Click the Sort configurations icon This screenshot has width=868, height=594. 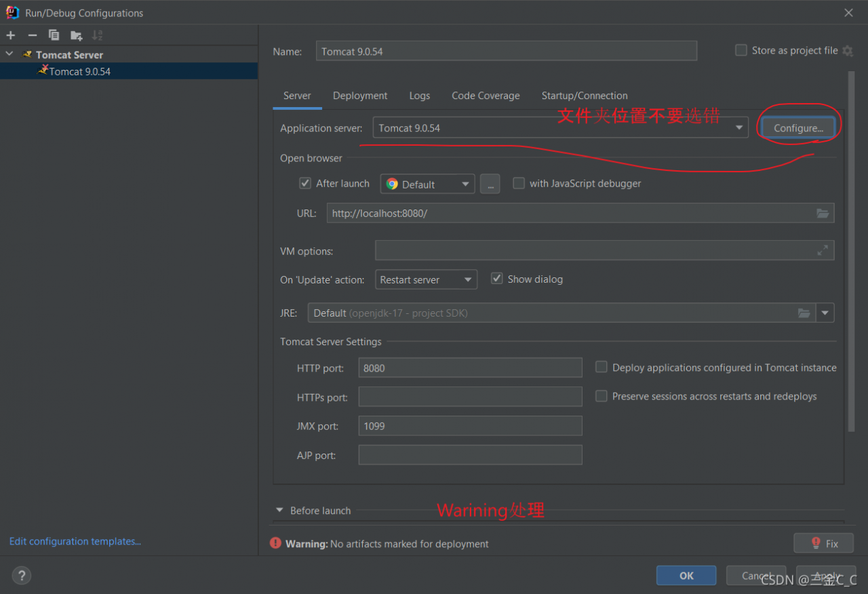coord(98,35)
